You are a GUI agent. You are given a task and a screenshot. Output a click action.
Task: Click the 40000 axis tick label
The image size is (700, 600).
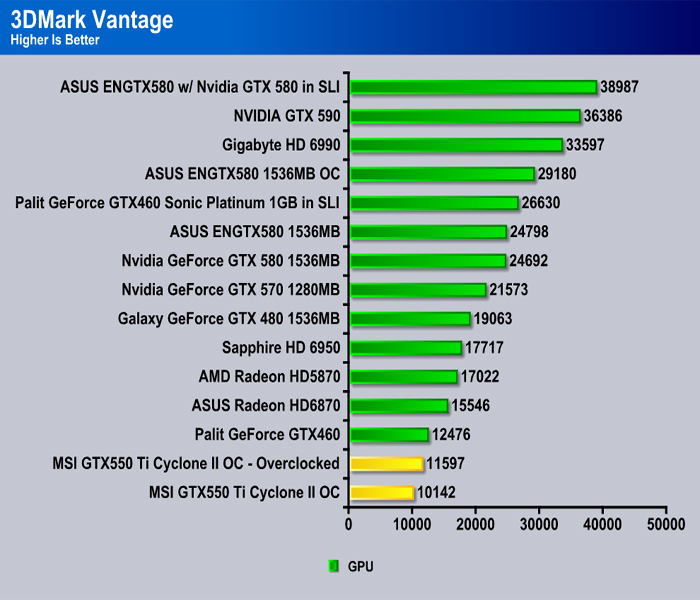pos(602,524)
